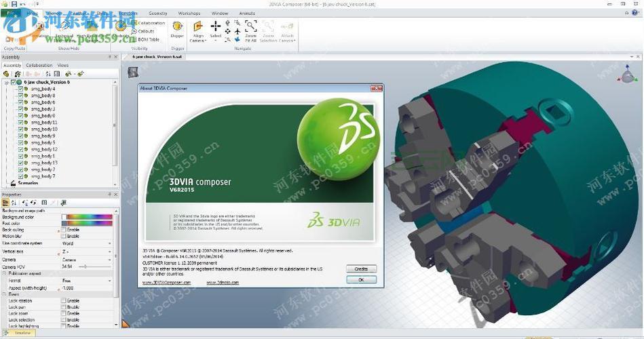Image resolution: width=644 pixels, height=339 pixels.
Task: Activate the Select tool in Navigate group
Action: click(216, 27)
